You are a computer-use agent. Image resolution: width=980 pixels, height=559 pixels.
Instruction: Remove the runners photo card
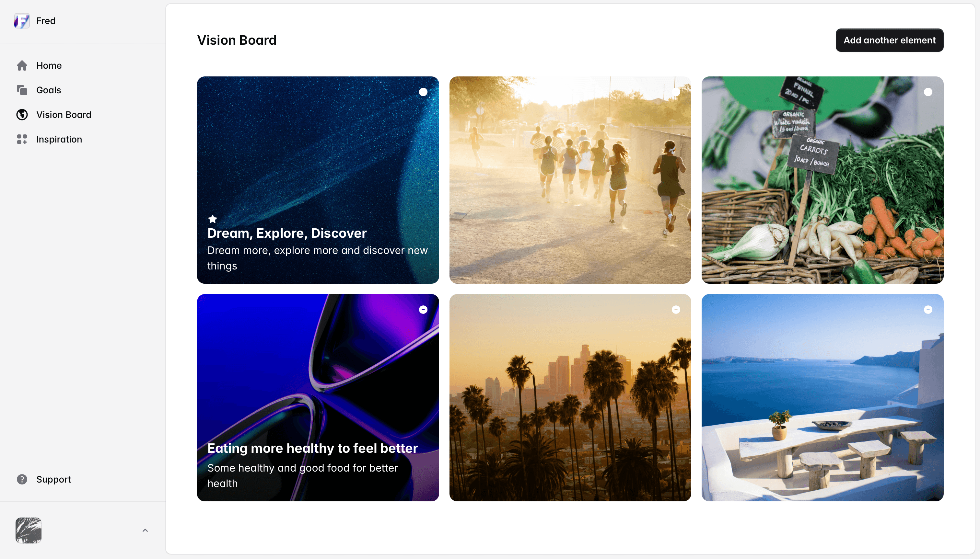coord(676,92)
